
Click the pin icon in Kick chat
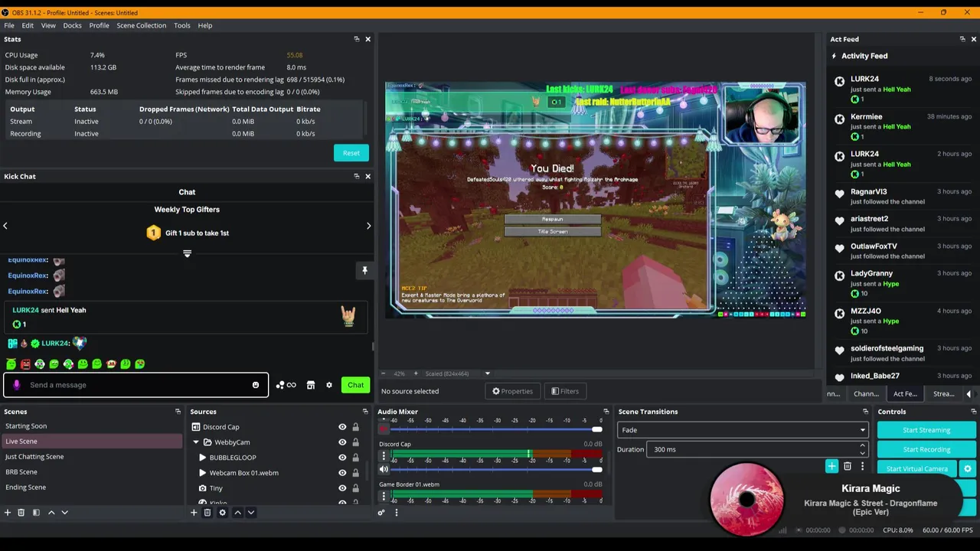(x=364, y=270)
